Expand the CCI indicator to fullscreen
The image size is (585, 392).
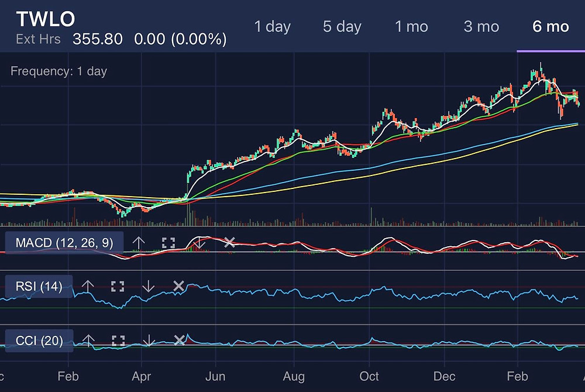click(118, 340)
